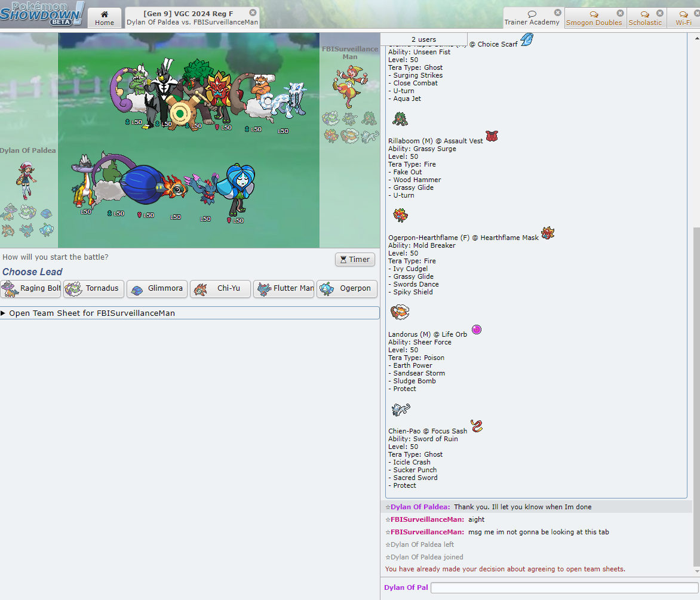This screenshot has height=600, width=700.
Task: Click the hourglass icon on Timer
Action: [343, 260]
